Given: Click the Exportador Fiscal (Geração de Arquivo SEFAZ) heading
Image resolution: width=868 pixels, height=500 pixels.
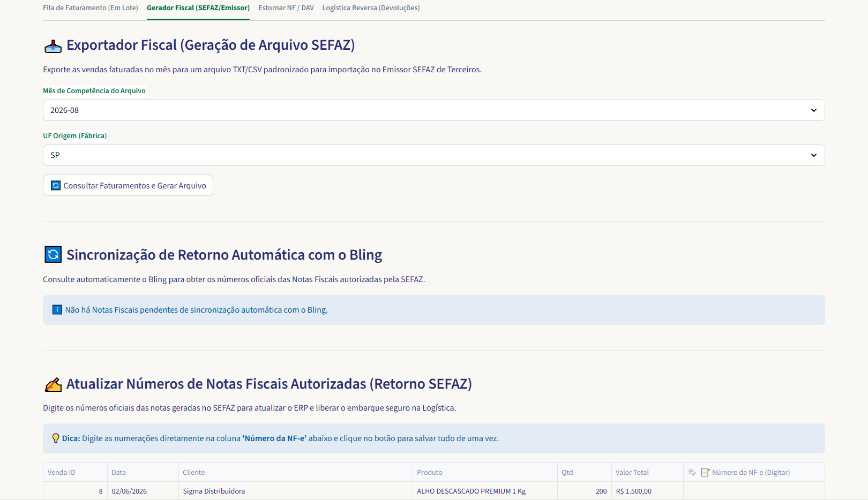Looking at the screenshot, I should (211, 46).
